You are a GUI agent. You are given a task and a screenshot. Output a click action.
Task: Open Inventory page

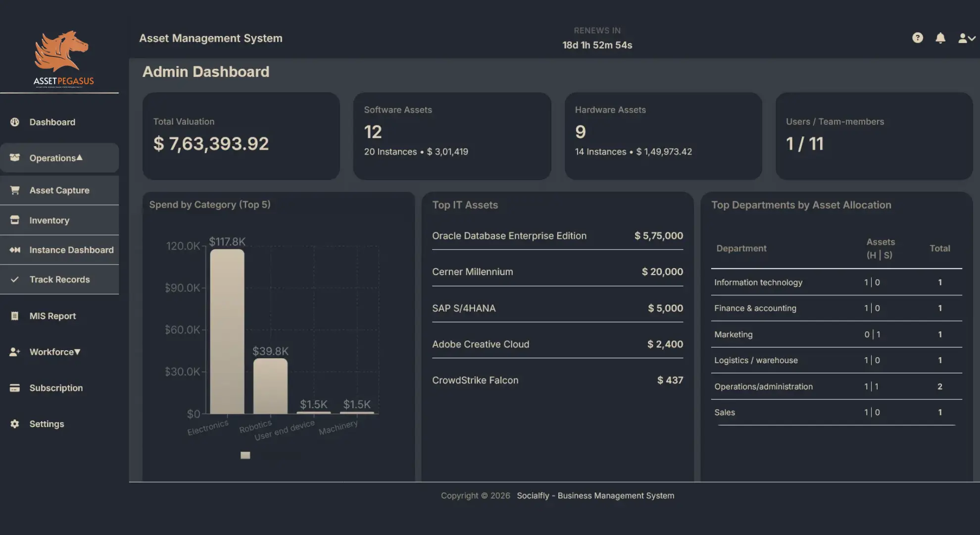tap(59, 220)
